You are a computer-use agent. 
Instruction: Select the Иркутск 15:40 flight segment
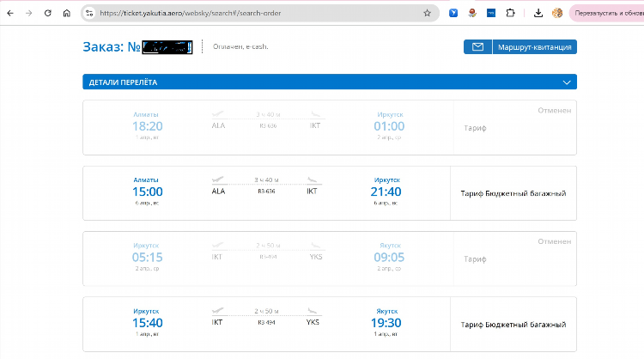click(330, 324)
